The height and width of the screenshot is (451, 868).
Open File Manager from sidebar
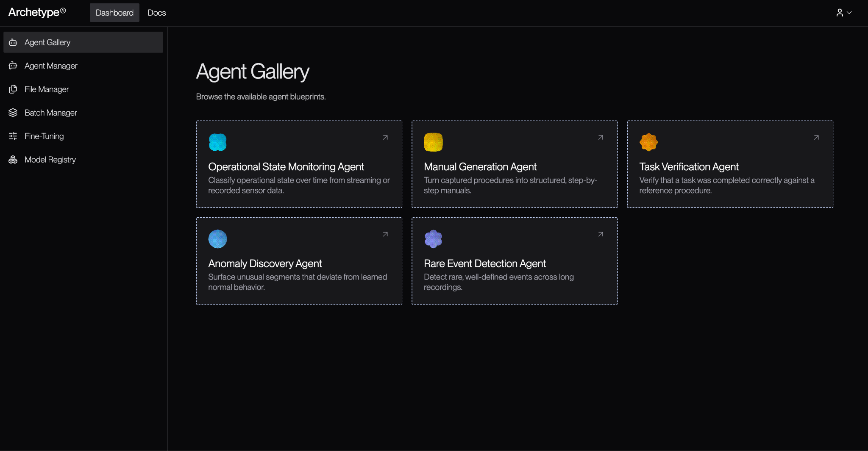[83, 89]
